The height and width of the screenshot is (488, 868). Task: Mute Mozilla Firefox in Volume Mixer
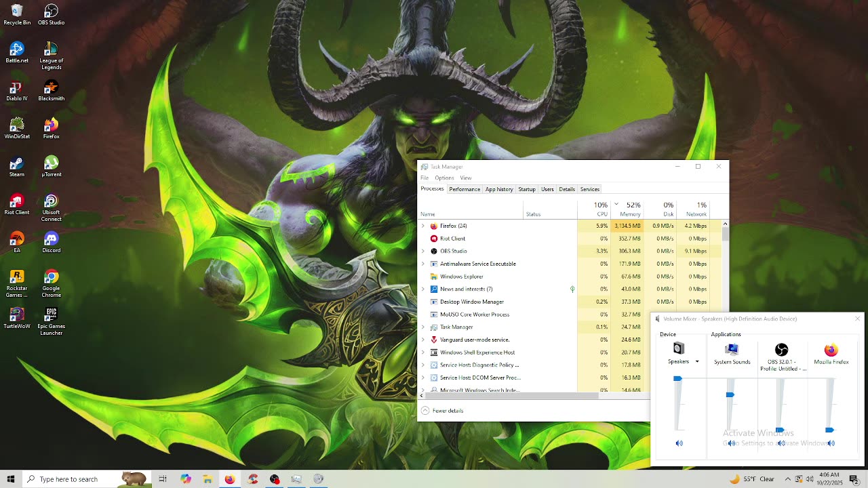click(x=831, y=443)
